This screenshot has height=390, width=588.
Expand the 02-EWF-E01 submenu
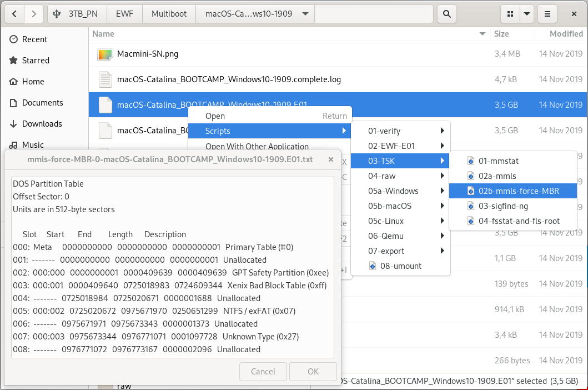tap(400, 146)
